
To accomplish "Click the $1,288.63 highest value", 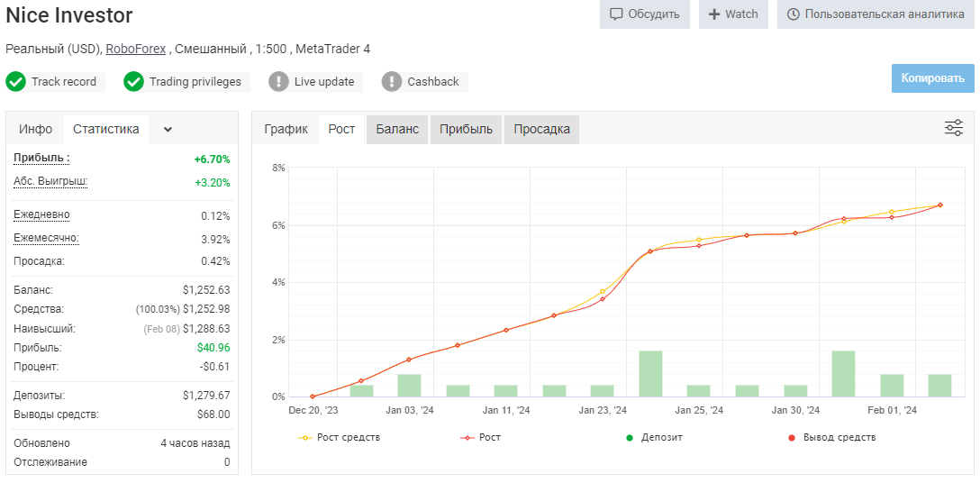I will click(x=206, y=329).
